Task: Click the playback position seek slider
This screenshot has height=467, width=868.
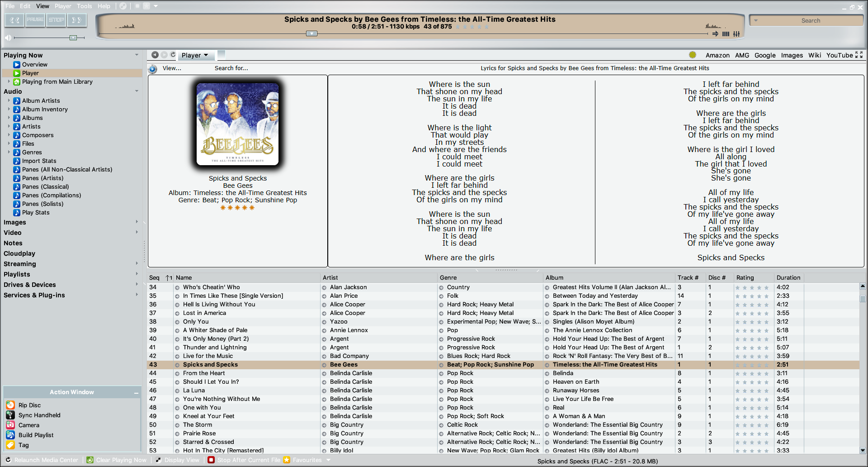Action: coord(311,33)
